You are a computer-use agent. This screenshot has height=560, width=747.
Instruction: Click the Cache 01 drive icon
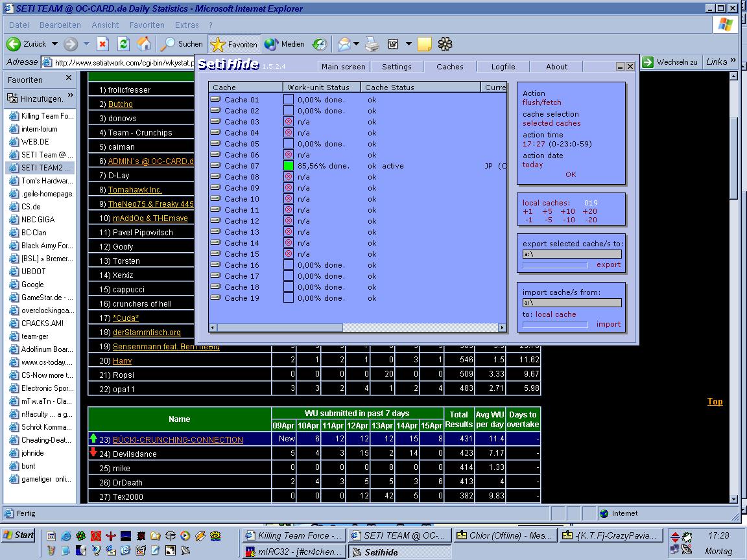click(x=216, y=100)
